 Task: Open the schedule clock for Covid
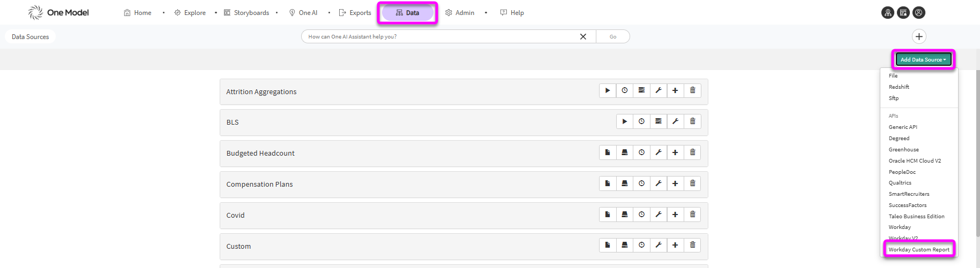point(641,215)
